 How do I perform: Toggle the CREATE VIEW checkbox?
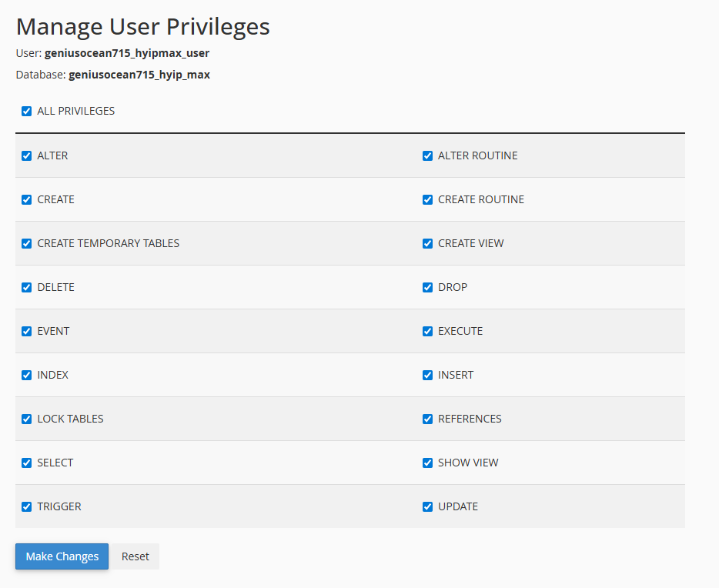click(427, 243)
